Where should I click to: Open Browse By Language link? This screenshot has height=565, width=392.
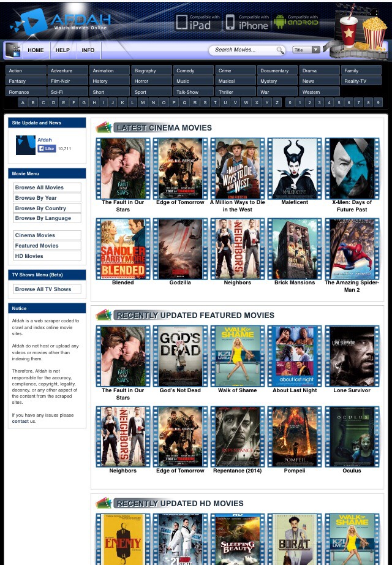pos(47,218)
